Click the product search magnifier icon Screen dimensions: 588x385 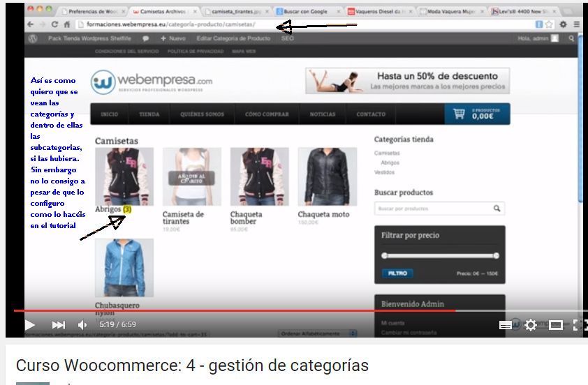pyautogui.click(x=497, y=209)
